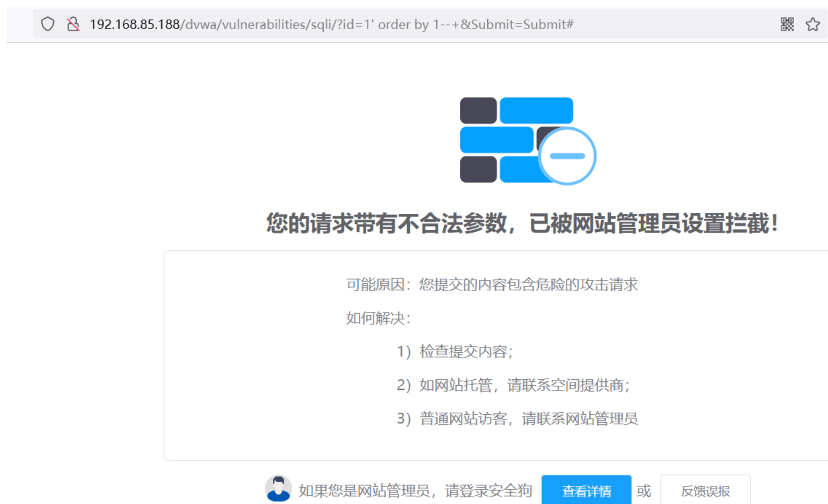Click the administrator avatar icon
828x504 pixels.
[x=278, y=489]
